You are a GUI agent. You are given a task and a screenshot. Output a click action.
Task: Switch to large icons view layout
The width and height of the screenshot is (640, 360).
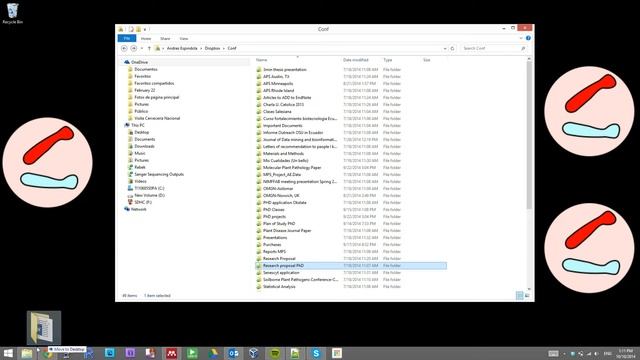point(527,296)
